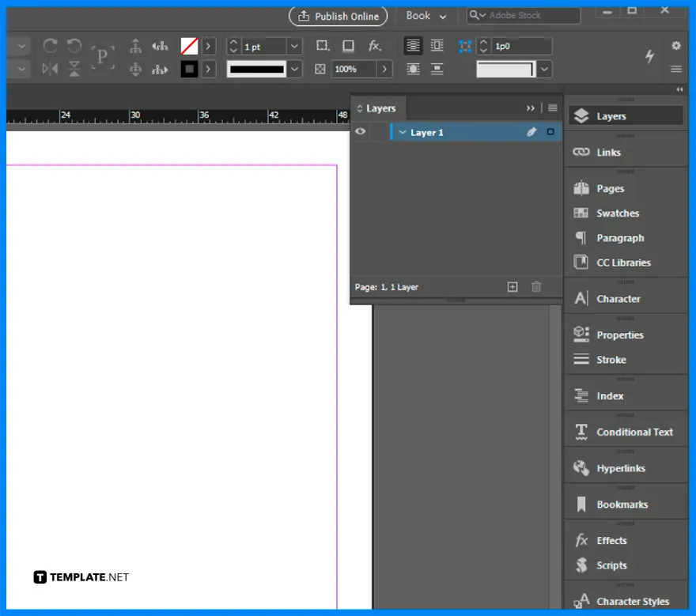This screenshot has height=616, width=696.
Task: Create a new layer in the Layers panel
Action: pyautogui.click(x=514, y=287)
